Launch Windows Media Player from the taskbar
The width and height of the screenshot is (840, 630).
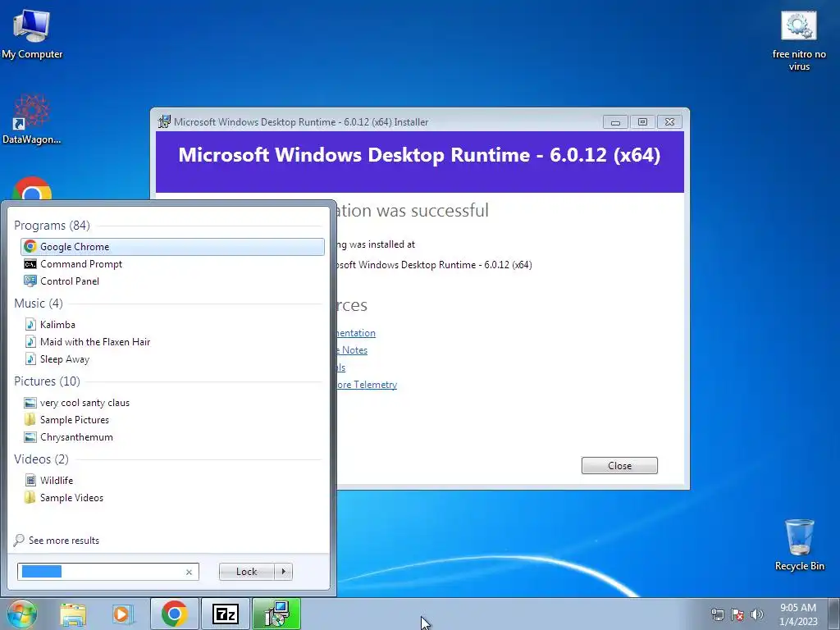(123, 614)
